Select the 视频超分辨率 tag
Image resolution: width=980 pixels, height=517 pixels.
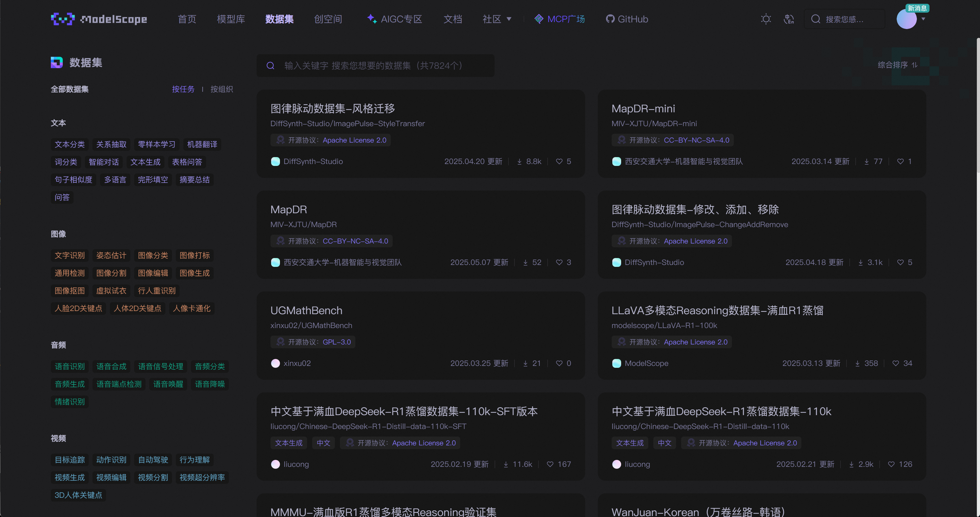(x=202, y=478)
